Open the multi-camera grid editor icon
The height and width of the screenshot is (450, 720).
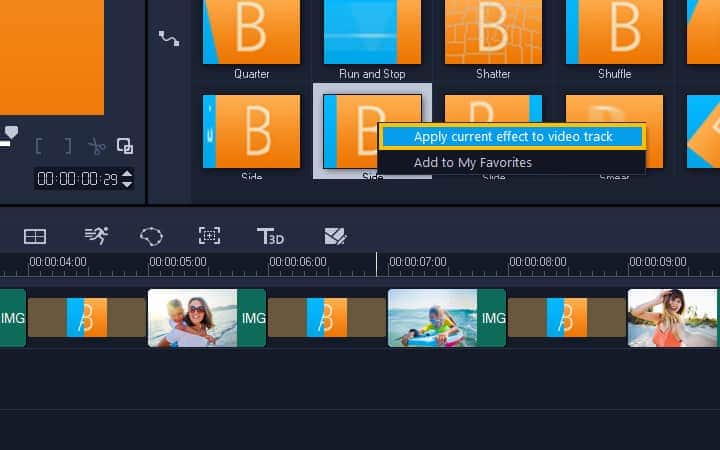point(35,236)
